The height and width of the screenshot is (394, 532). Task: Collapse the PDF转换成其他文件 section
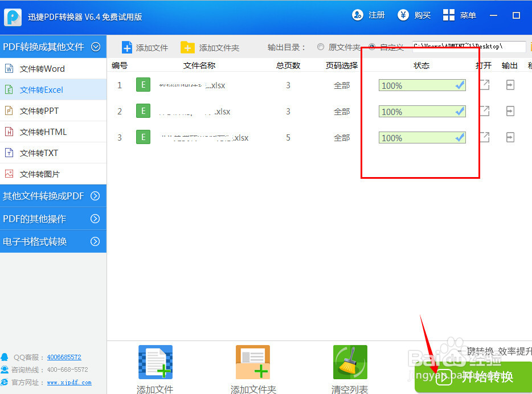point(96,47)
